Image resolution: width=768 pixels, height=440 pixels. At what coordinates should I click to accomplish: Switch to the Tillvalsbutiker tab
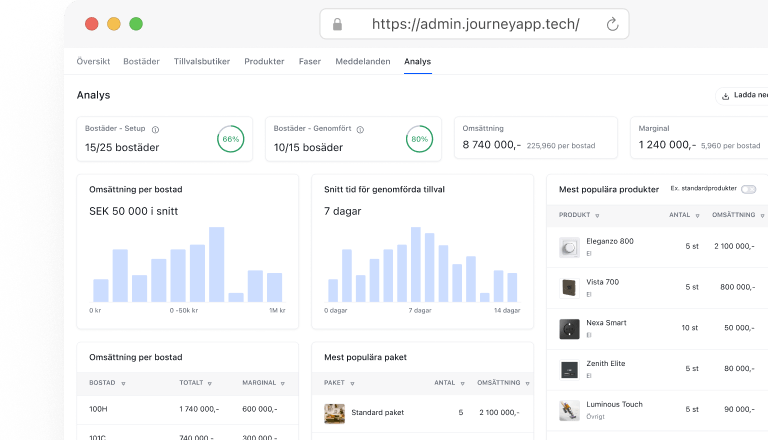(202, 62)
